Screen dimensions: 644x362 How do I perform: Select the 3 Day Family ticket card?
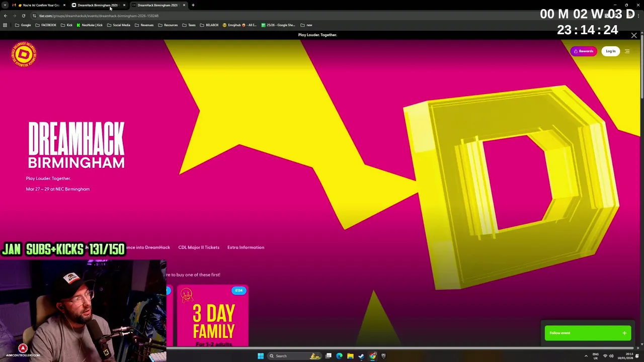click(x=213, y=316)
